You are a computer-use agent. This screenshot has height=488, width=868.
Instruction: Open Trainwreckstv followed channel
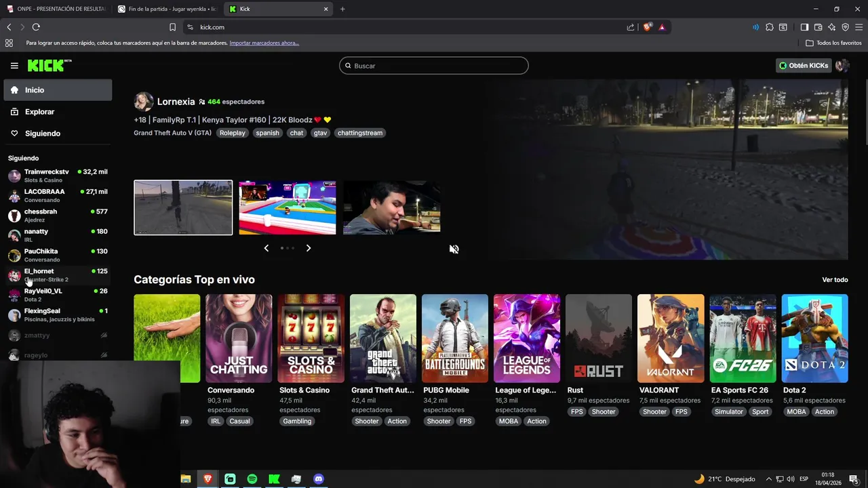(x=58, y=176)
